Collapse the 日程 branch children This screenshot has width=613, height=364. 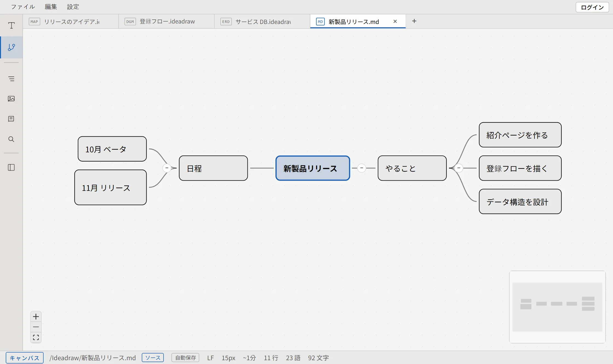pos(167,168)
